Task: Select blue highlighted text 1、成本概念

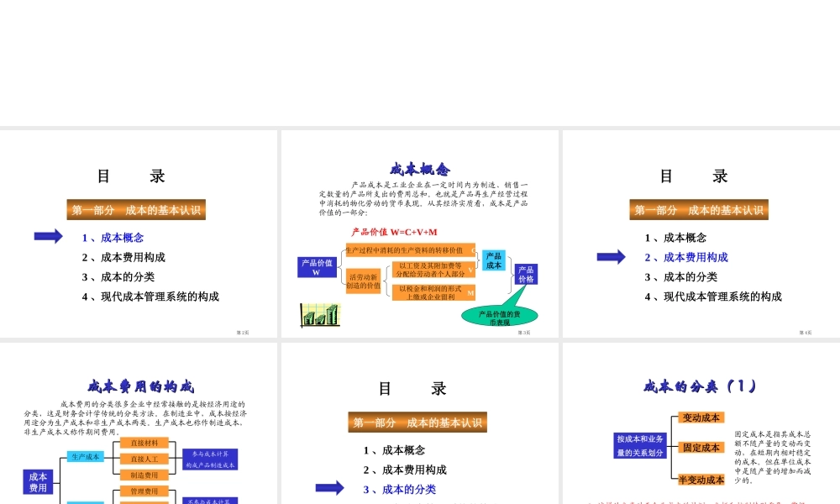Action: [x=113, y=238]
